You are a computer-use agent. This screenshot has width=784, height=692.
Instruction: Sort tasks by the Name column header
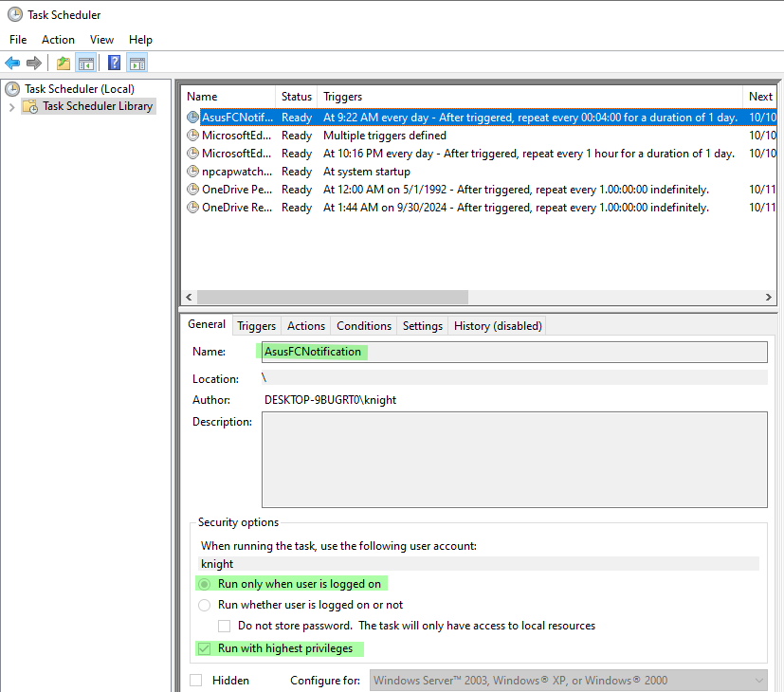pyautogui.click(x=229, y=97)
